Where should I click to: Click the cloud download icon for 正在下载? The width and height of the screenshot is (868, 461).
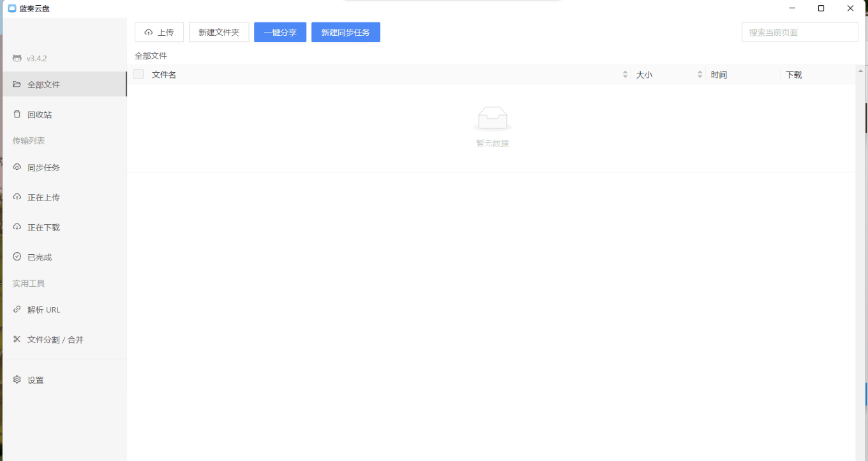[17, 227]
